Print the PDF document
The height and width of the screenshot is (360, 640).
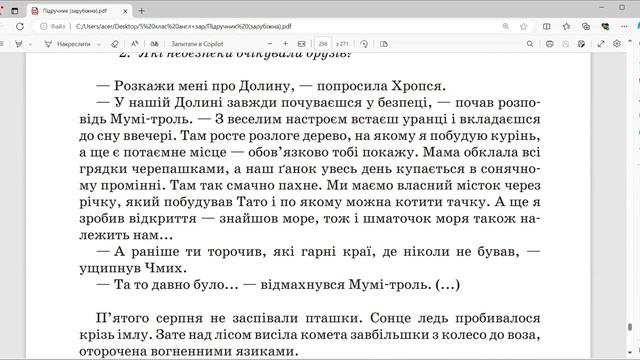point(549,44)
